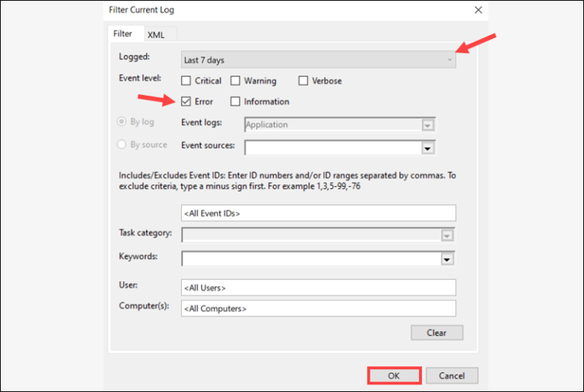Click the Application event logs combo box
This screenshot has width=584, height=392.
click(340, 125)
